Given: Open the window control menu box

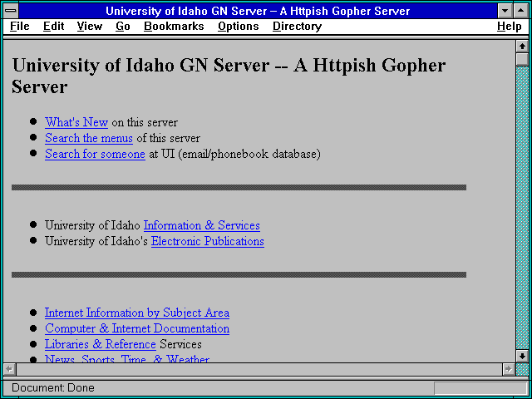Looking at the screenshot, I should click(x=11, y=11).
